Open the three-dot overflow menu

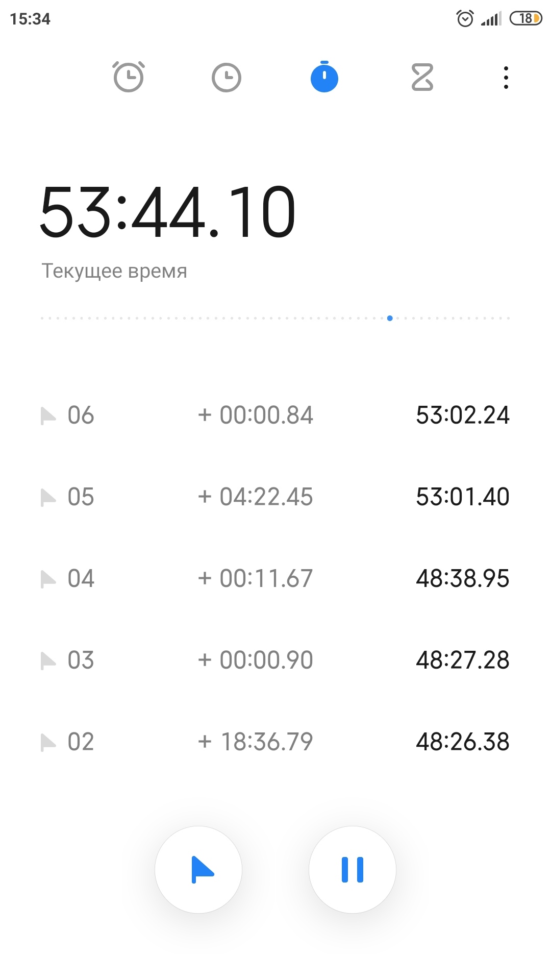pyautogui.click(x=506, y=78)
